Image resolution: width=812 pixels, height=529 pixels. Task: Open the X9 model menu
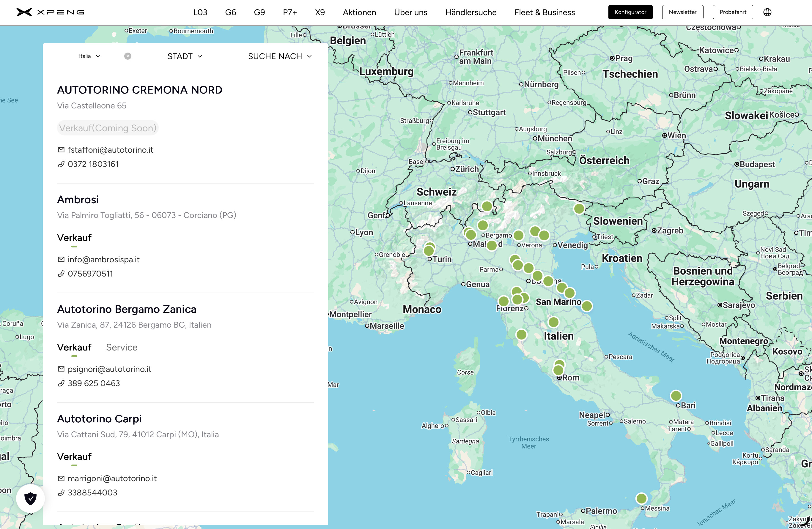(320, 12)
